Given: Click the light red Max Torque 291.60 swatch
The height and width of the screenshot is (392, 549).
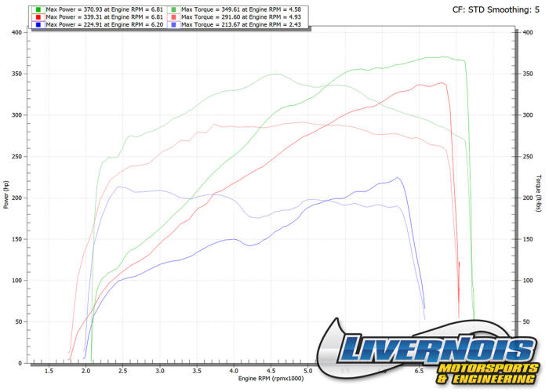Looking at the screenshot, I should pyautogui.click(x=174, y=17).
